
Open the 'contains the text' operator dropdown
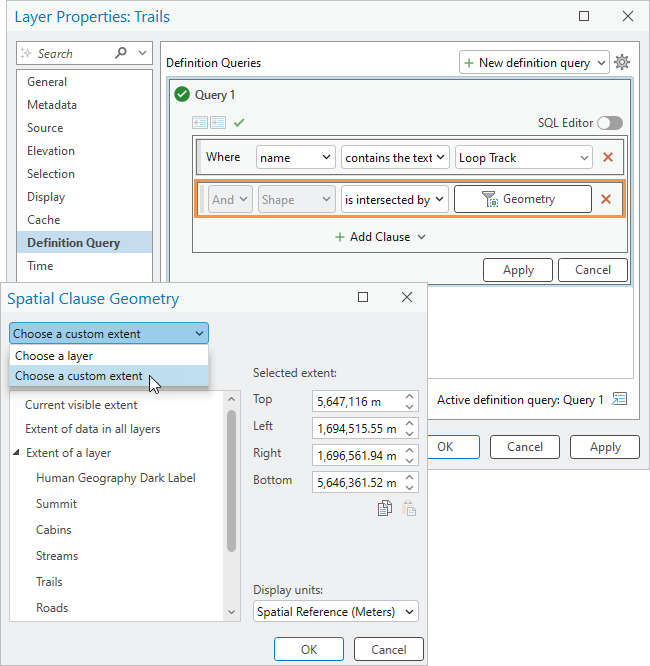click(394, 158)
